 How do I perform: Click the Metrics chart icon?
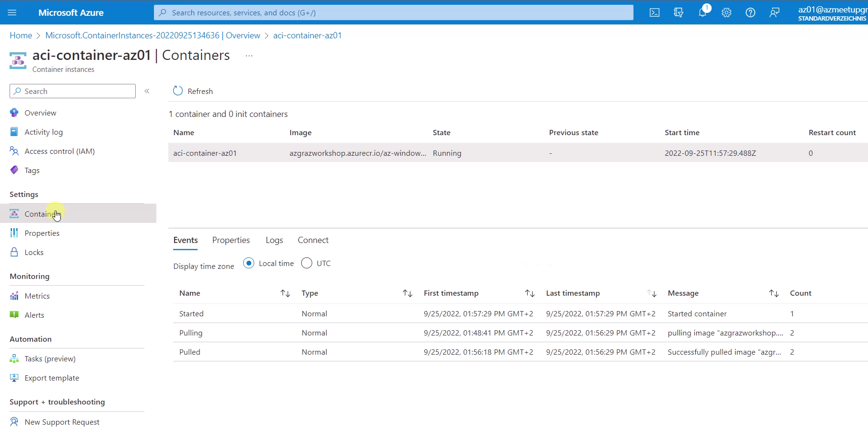click(14, 296)
